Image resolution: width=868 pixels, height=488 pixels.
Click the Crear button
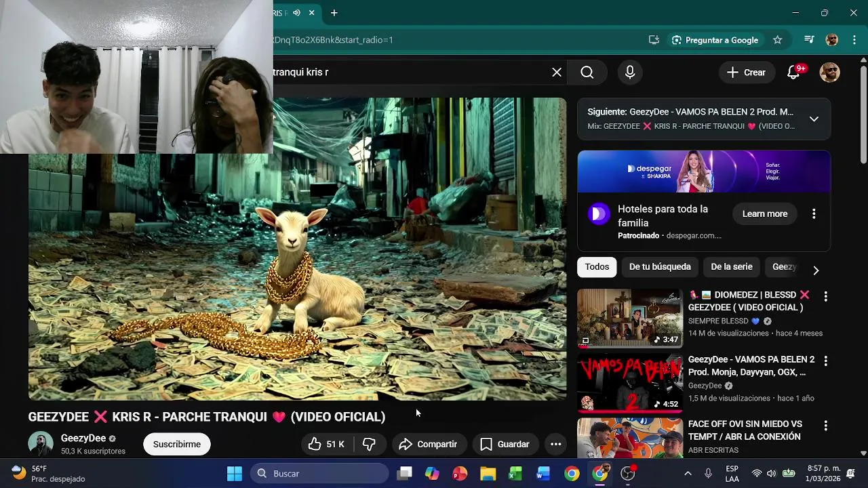746,73
